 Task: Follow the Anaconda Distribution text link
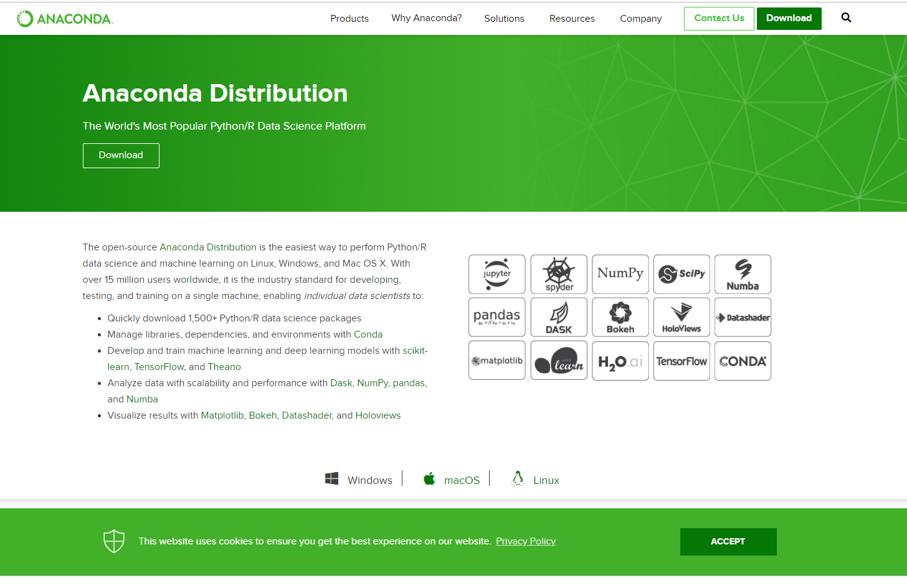tap(208, 247)
